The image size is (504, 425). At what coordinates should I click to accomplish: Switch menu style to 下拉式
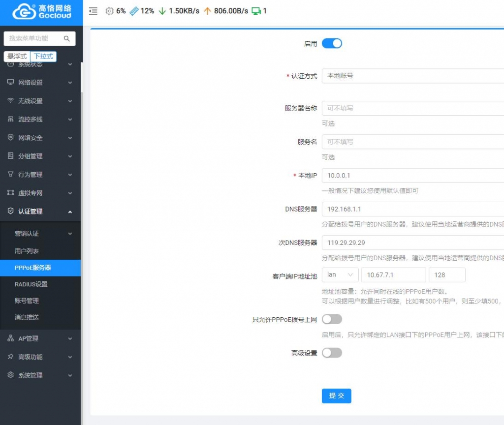click(43, 57)
